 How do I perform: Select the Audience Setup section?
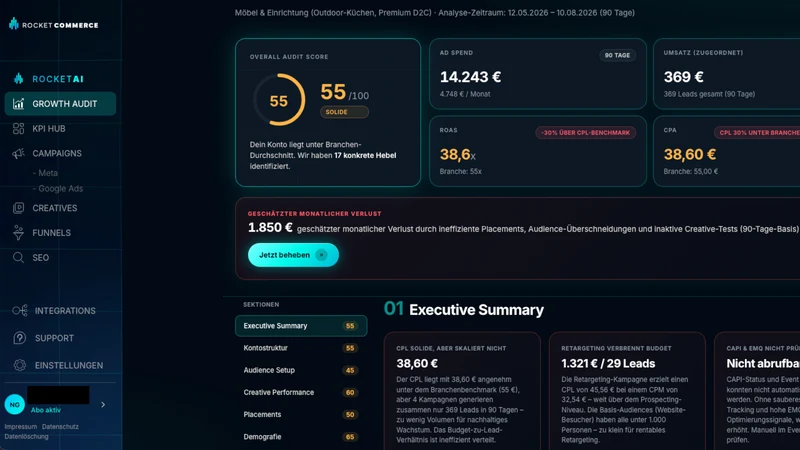(301, 370)
